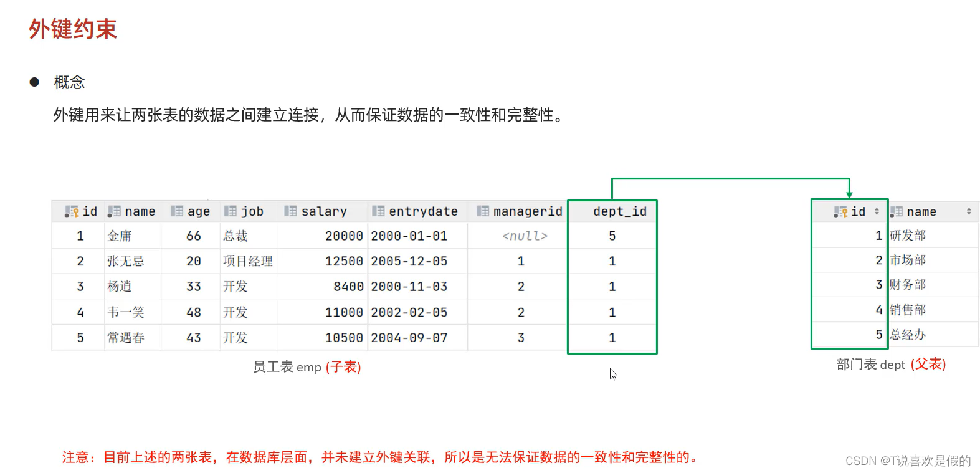The width and height of the screenshot is (980, 473).
Task: Select the salary value 8400
Action: [348, 286]
